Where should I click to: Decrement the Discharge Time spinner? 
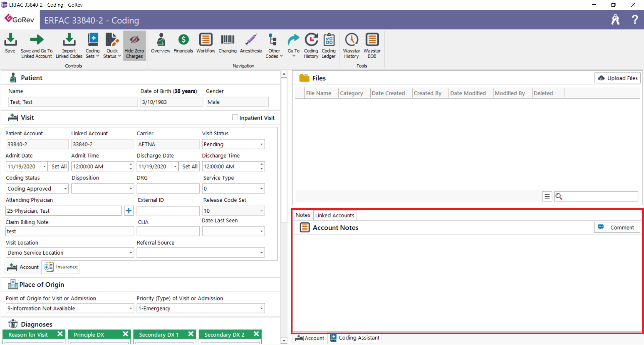pos(262,168)
